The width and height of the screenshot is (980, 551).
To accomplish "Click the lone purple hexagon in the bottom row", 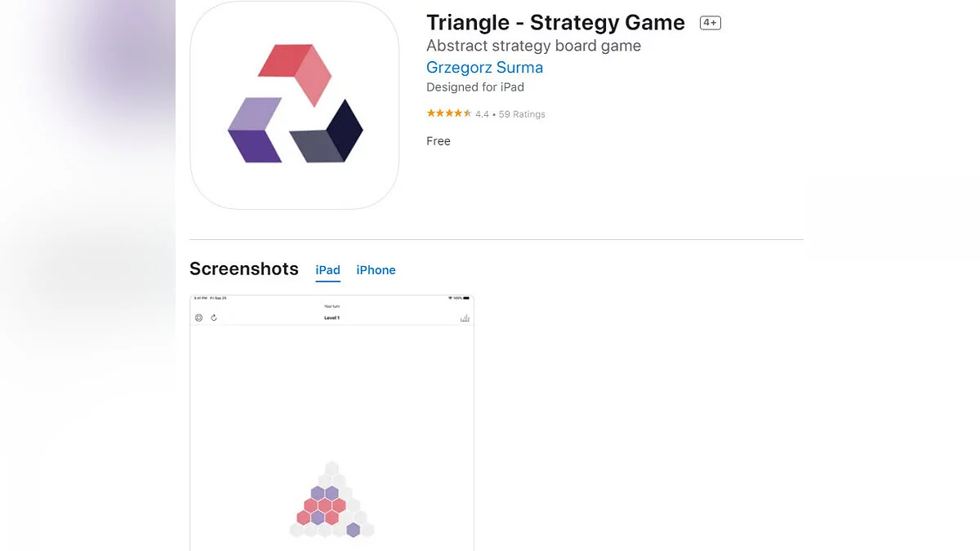I will [x=353, y=530].
